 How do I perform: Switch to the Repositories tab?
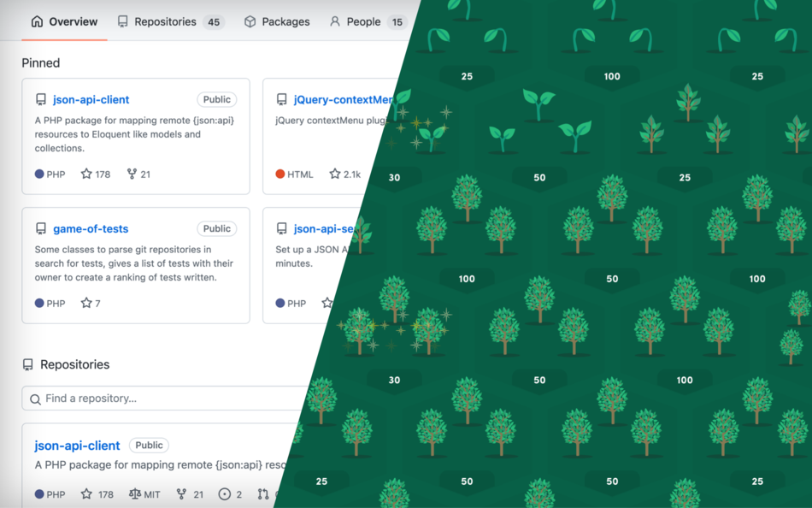(171, 21)
